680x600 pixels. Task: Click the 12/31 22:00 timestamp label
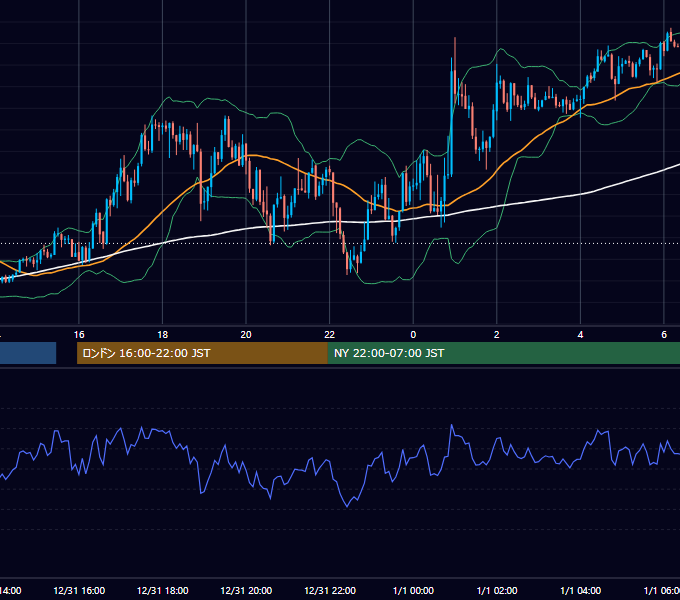(330, 590)
